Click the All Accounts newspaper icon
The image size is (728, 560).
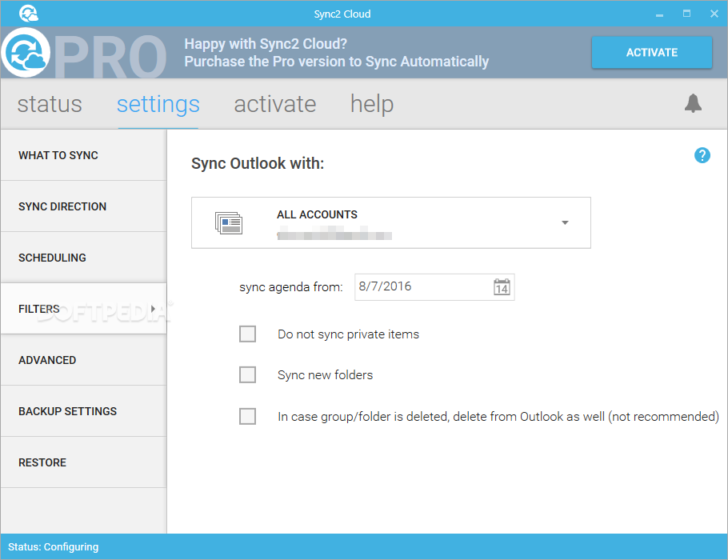click(x=229, y=223)
